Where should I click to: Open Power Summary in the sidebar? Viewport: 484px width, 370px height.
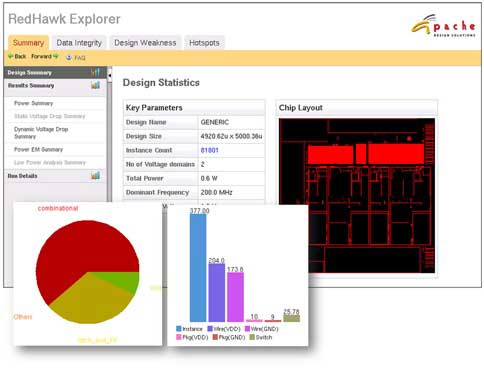[34, 103]
